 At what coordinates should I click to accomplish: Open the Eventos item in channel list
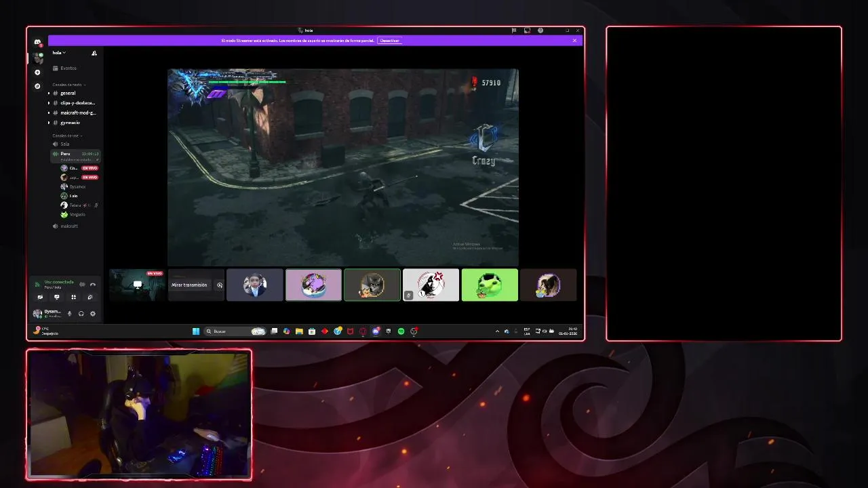coord(68,68)
